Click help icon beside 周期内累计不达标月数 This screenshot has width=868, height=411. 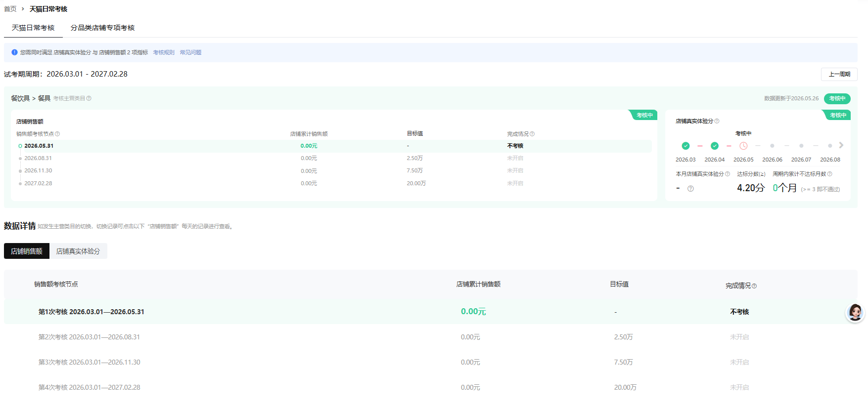(x=830, y=174)
